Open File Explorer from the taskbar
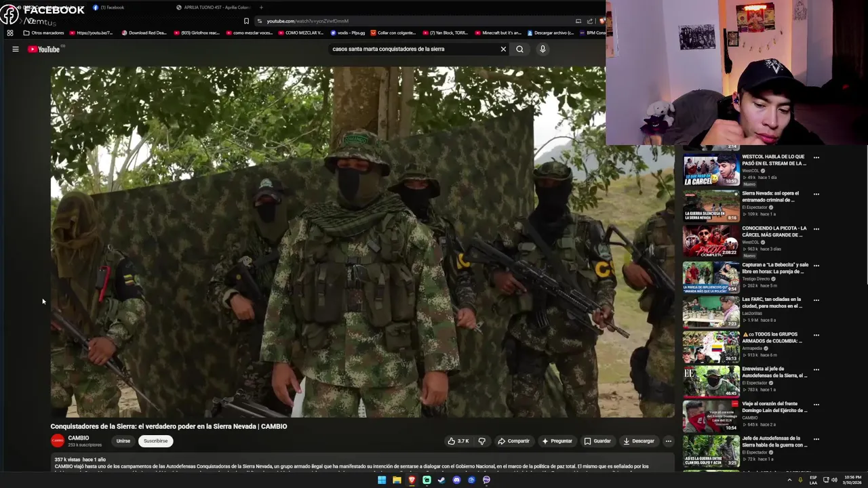Image resolution: width=868 pixels, height=488 pixels. 397,480
